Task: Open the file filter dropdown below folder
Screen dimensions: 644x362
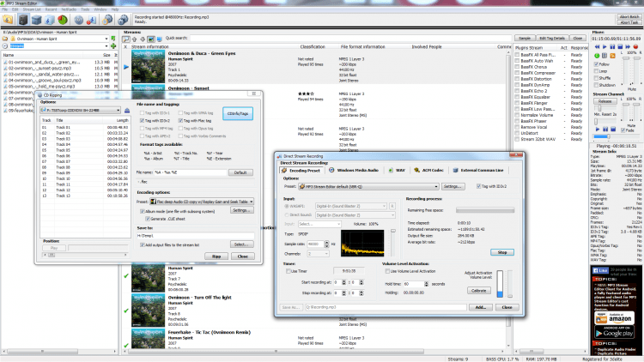Action: click(106, 46)
